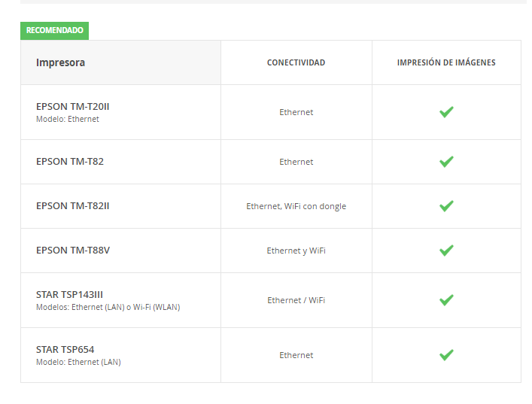Image resolution: width=532 pixels, height=404 pixels.
Task: Click the green checkmark for EPSON TM-T20II
Action: 446,112
